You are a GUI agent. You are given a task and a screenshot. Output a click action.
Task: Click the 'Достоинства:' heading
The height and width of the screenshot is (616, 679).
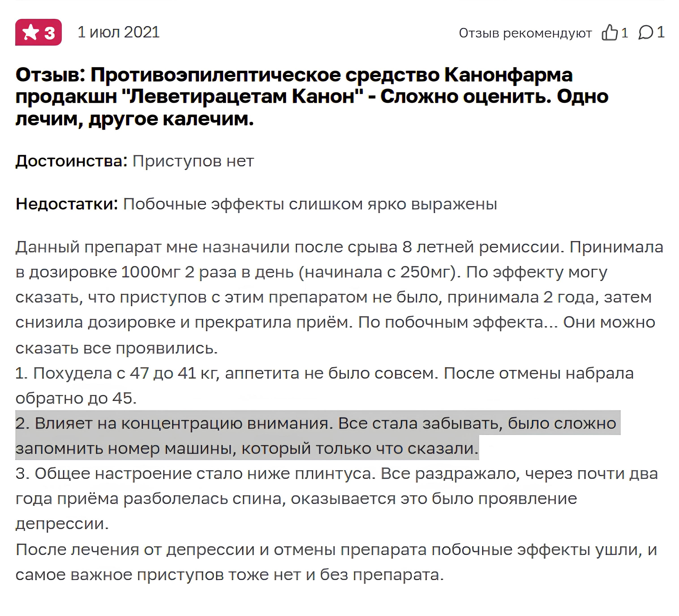[71, 161]
